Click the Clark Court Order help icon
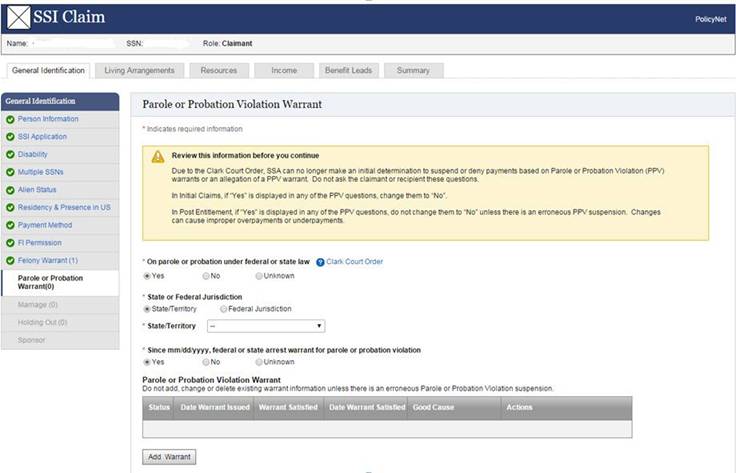The image size is (736, 473). point(320,262)
